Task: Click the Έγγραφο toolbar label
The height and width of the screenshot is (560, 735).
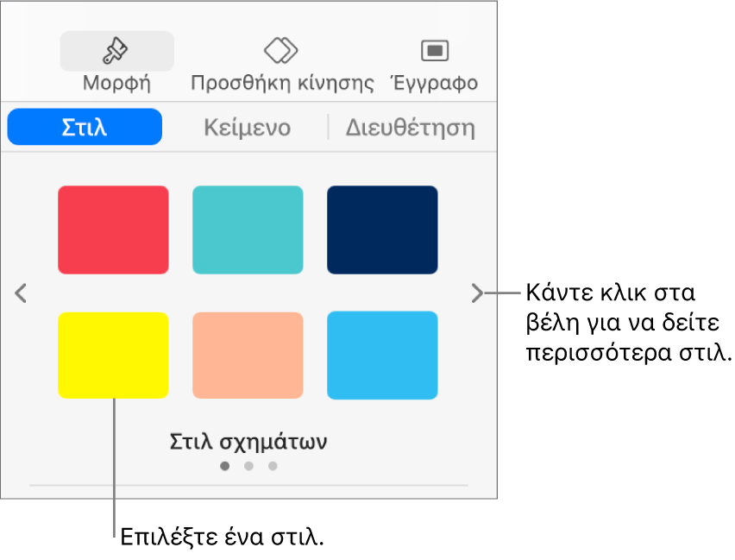Action: 435,83
